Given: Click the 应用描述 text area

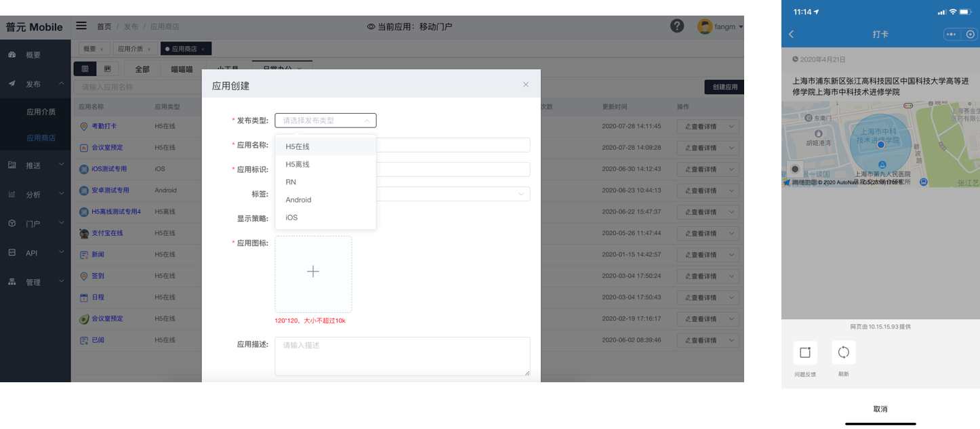Looking at the screenshot, I should (402, 356).
